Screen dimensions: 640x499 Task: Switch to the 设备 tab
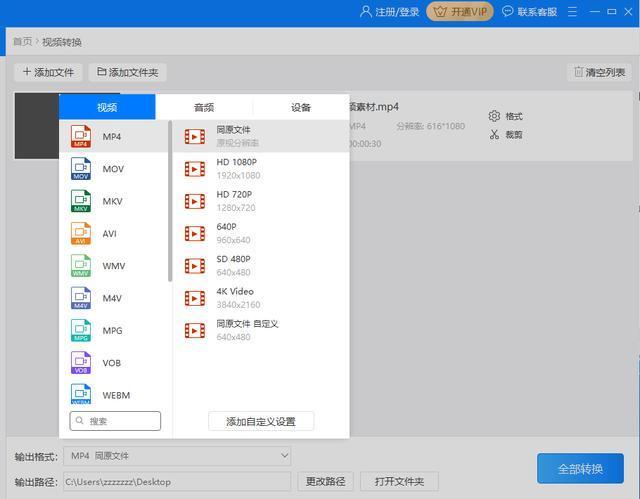(301, 107)
